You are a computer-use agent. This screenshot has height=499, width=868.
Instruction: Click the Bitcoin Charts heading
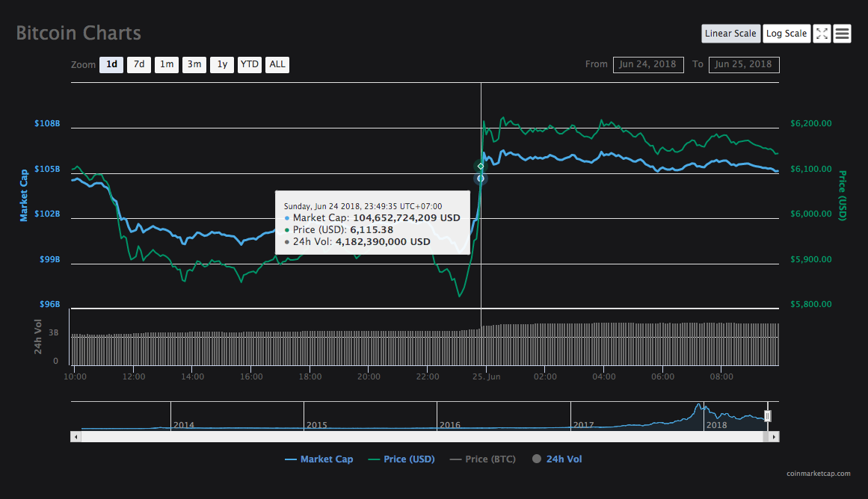coord(79,33)
